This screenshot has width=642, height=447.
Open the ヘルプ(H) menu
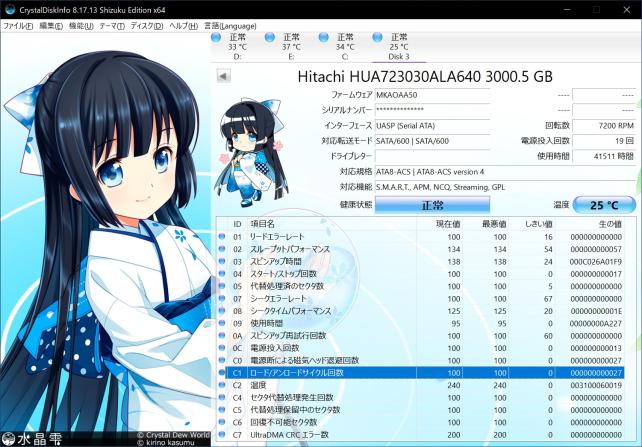point(183,26)
